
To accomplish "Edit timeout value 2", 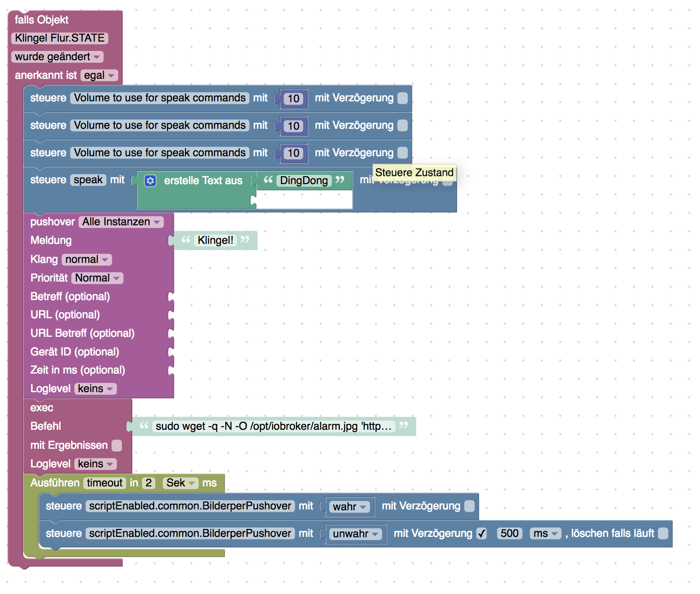I will (x=149, y=483).
